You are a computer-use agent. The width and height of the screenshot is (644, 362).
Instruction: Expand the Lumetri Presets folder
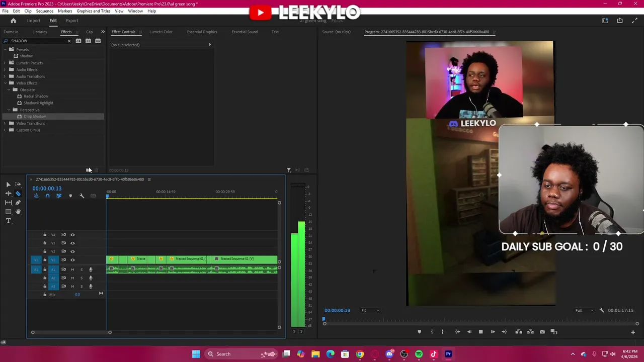pyautogui.click(x=5, y=63)
